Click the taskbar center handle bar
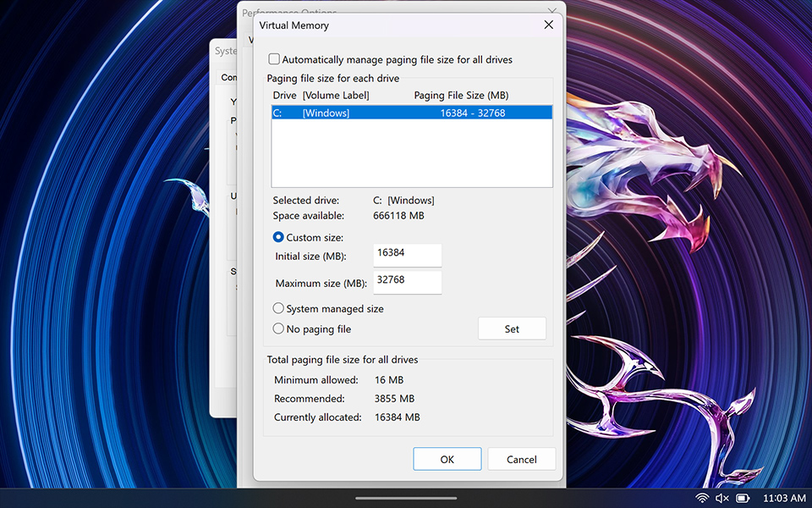This screenshot has height=508, width=812. (x=406, y=498)
